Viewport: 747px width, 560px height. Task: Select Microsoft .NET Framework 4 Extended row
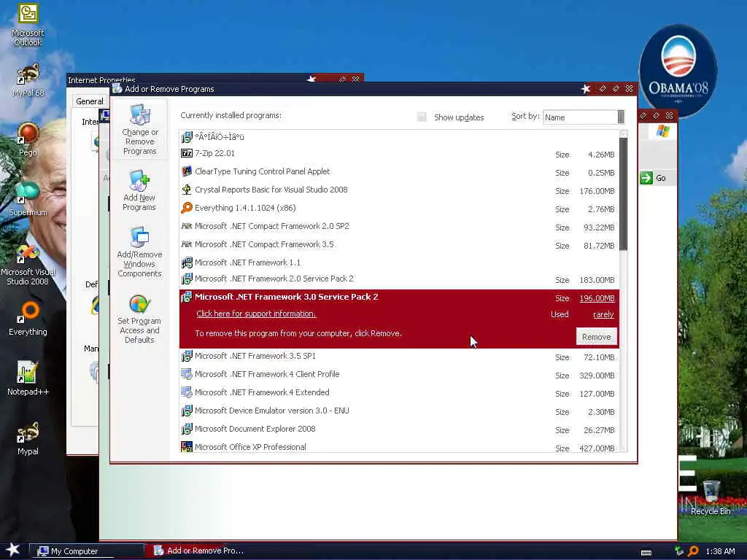point(399,392)
